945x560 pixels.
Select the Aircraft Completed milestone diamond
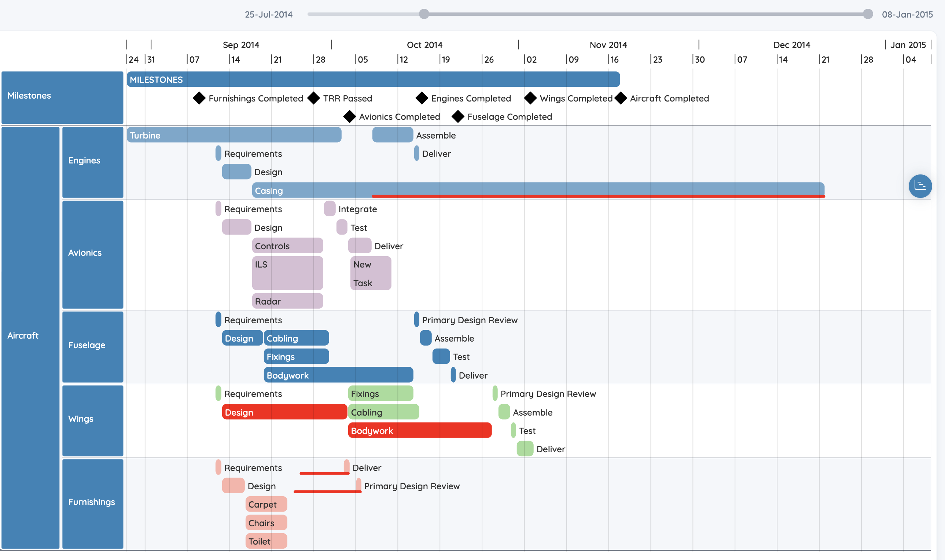tap(621, 98)
